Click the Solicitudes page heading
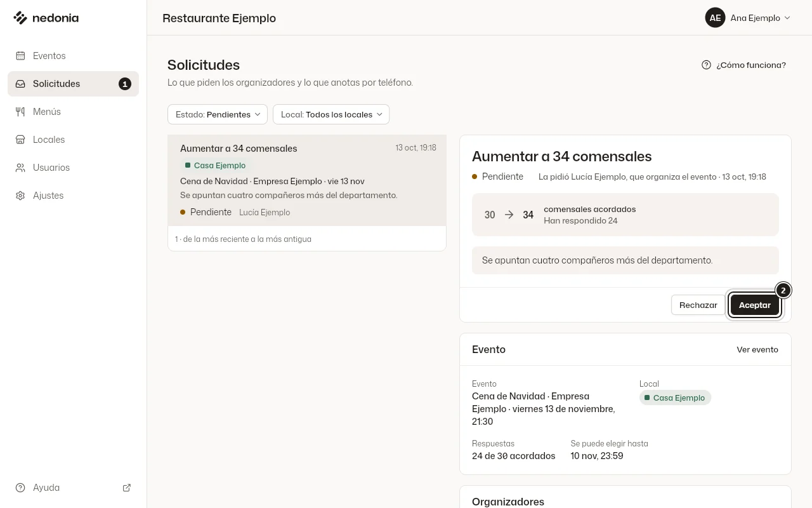This screenshot has width=812, height=508. [204, 65]
